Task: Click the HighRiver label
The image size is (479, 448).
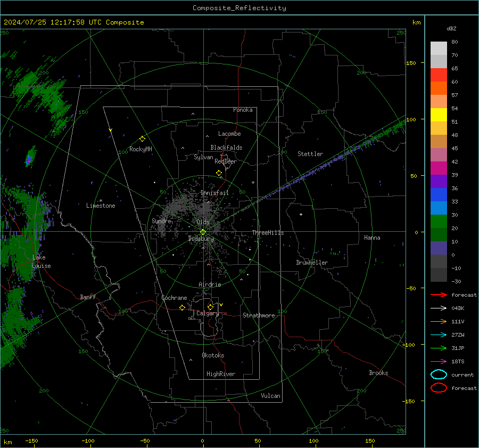Action: point(220,374)
